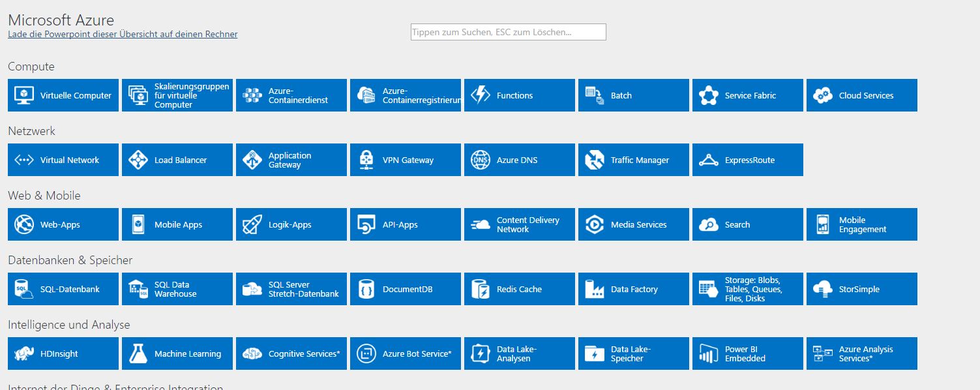Click the ExpressRoute triangle icon

click(709, 160)
